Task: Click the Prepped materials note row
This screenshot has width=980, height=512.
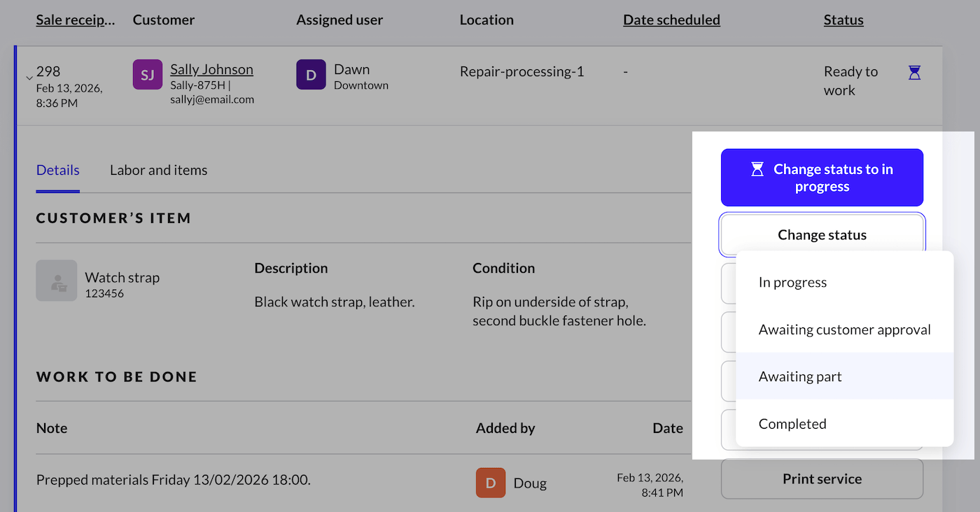Action: coord(174,481)
